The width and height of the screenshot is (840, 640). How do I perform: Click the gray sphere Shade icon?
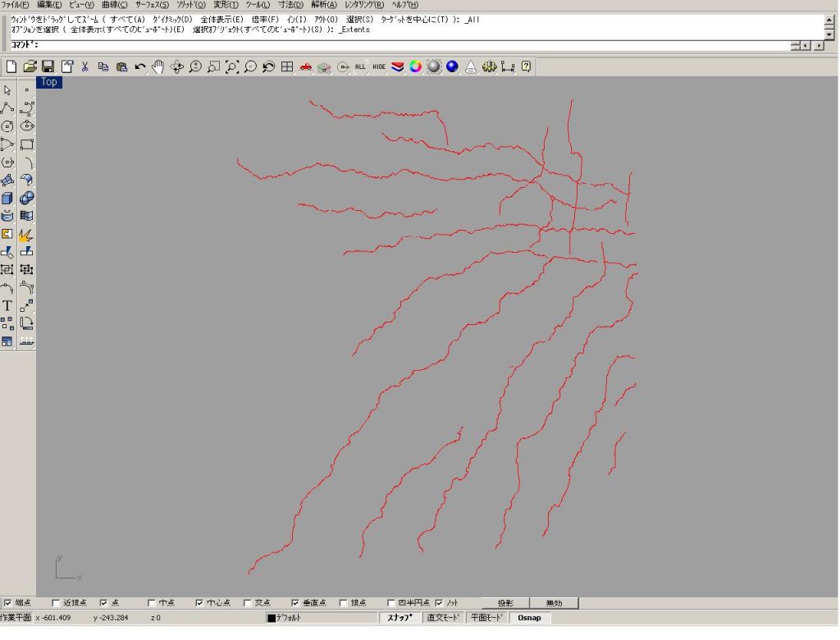434,66
